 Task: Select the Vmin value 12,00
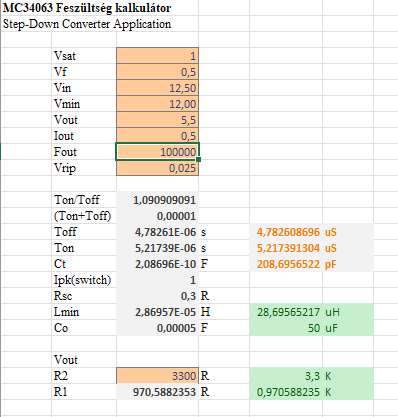click(x=157, y=104)
